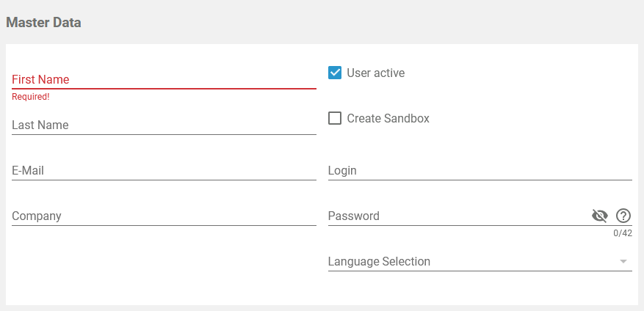Enable the Create Sandbox checkbox
This screenshot has height=311, width=644.
coord(335,118)
